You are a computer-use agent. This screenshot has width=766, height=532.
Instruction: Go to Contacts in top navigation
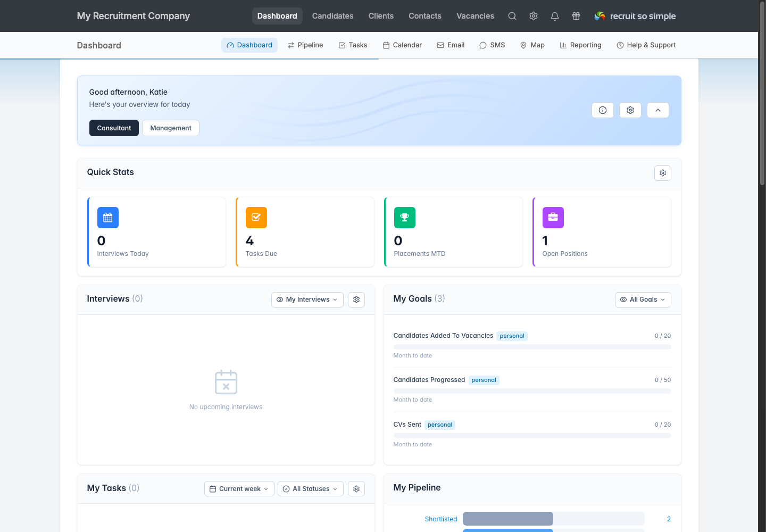coord(425,16)
